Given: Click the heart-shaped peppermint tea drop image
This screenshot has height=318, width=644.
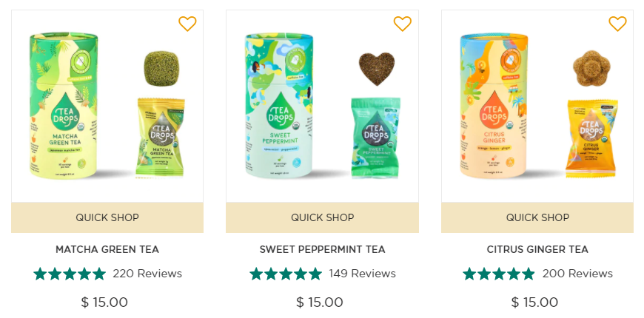Looking at the screenshot, I should (377, 69).
